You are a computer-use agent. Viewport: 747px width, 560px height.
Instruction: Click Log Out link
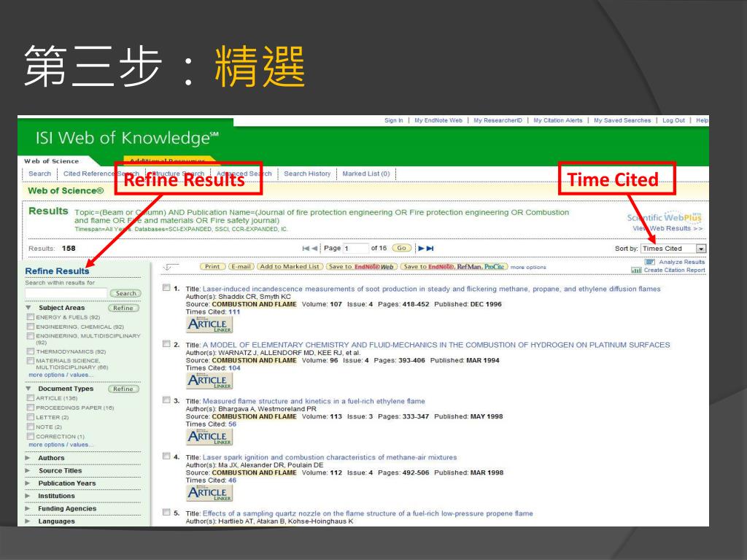[x=673, y=120]
